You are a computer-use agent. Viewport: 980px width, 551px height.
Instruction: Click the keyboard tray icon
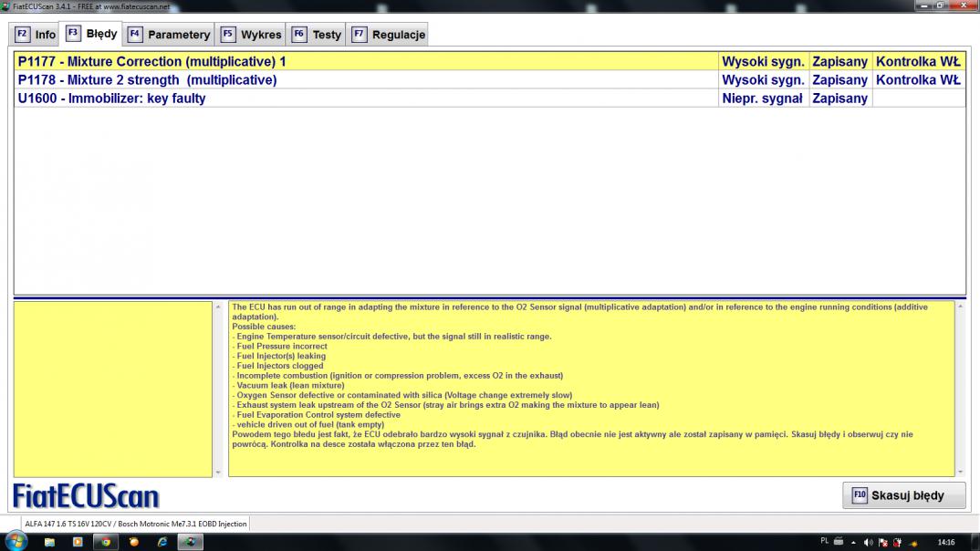point(839,542)
